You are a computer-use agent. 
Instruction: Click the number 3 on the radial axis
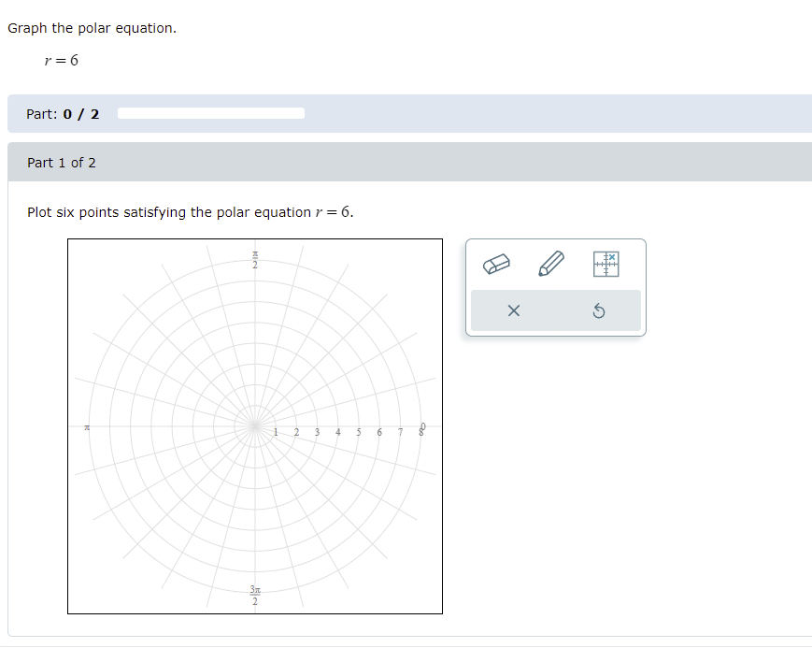click(317, 433)
